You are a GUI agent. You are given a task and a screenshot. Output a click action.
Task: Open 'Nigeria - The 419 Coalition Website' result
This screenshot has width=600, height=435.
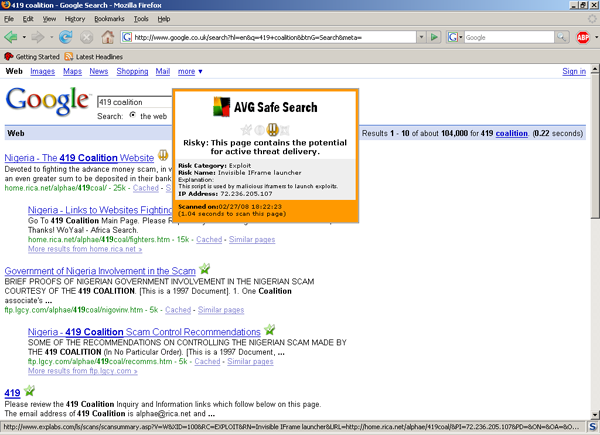click(79, 158)
